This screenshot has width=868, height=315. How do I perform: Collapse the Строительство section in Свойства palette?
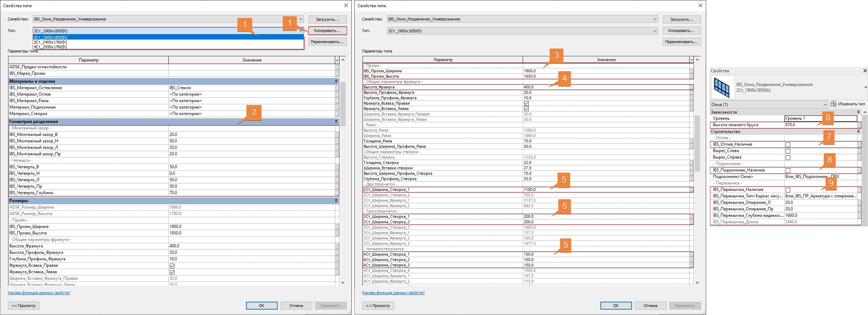(x=858, y=132)
